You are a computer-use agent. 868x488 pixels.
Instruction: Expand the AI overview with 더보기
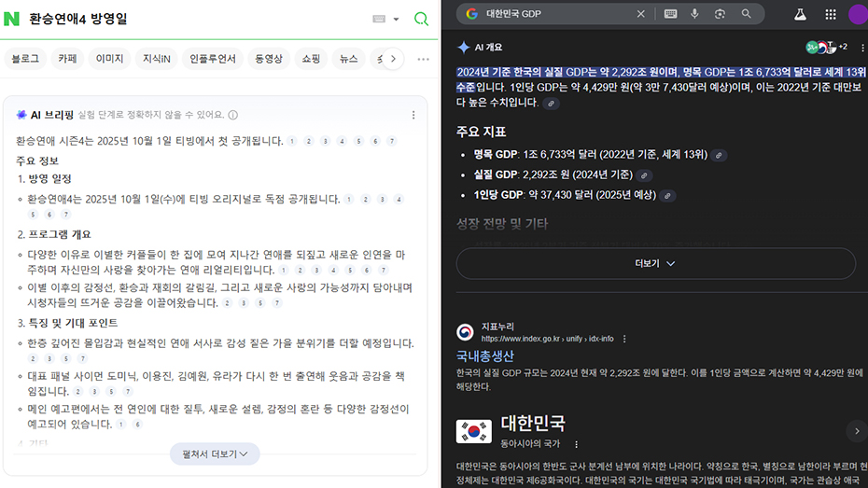coord(654,264)
